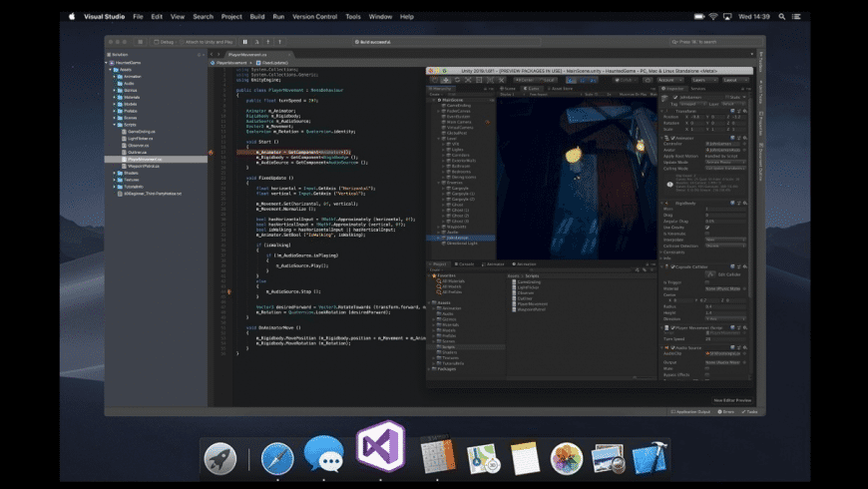868x489 pixels.
Task: Toggle the Capsule Collider enabled checkbox
Action: 672,266
